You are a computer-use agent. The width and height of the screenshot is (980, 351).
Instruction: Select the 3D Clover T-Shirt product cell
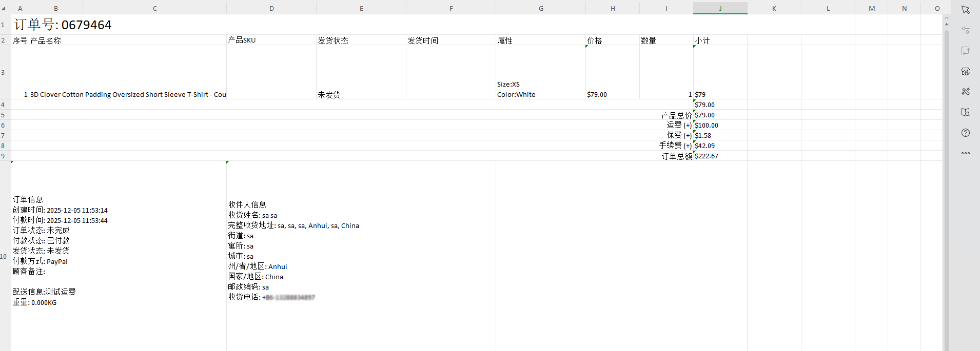click(128, 94)
